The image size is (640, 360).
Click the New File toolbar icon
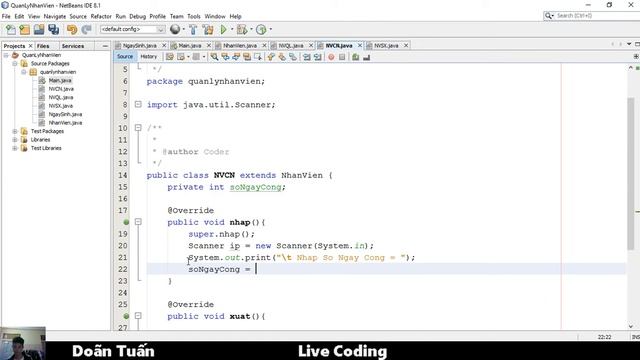[x=11, y=29]
